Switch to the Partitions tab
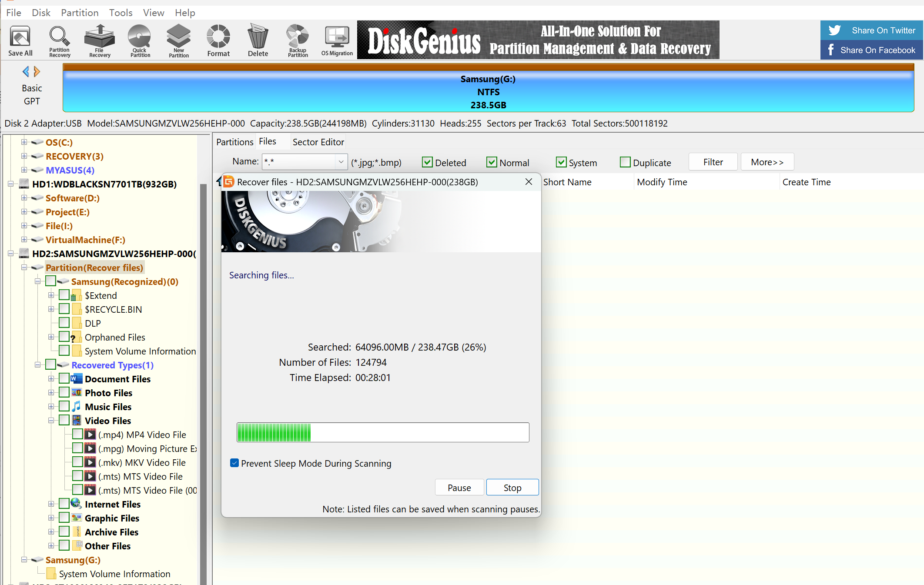 tap(234, 142)
